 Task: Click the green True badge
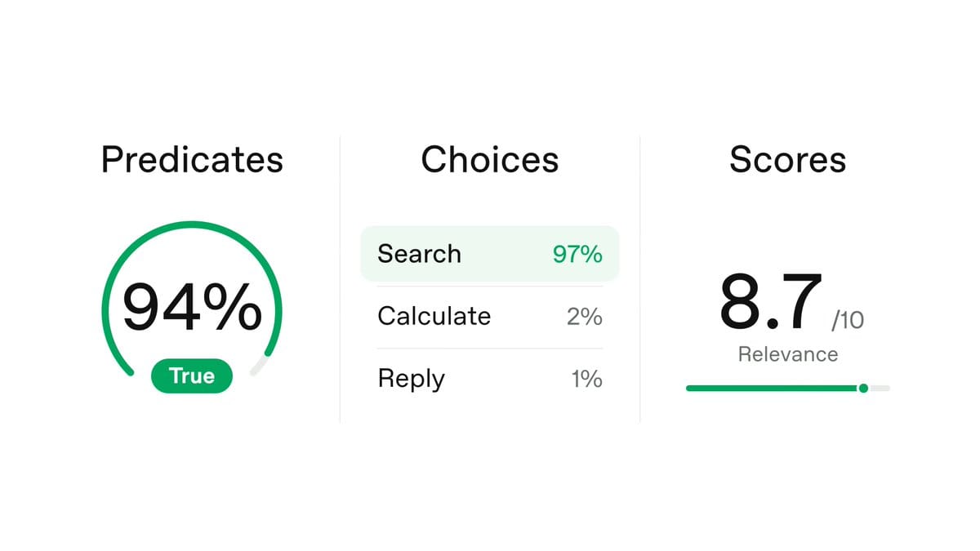click(192, 376)
